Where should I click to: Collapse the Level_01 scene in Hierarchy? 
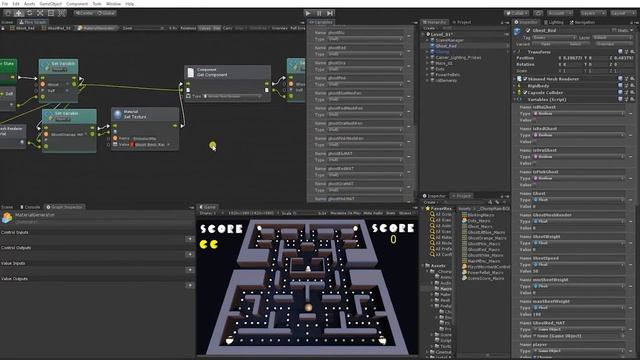click(423, 35)
